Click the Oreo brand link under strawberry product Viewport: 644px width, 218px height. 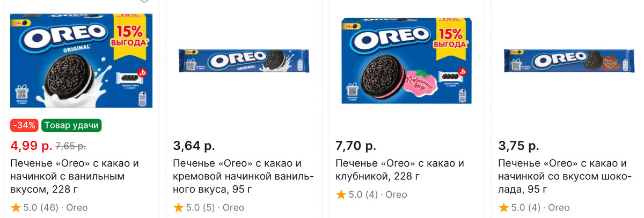click(396, 194)
